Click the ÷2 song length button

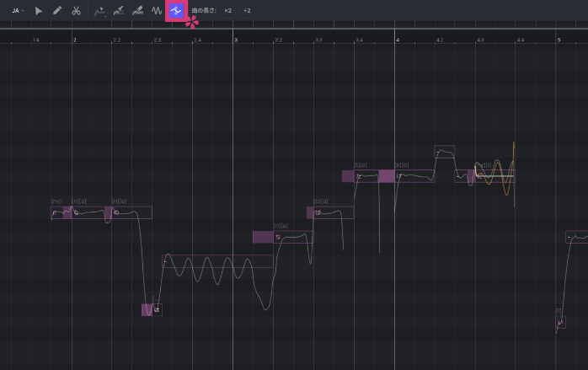(x=246, y=11)
